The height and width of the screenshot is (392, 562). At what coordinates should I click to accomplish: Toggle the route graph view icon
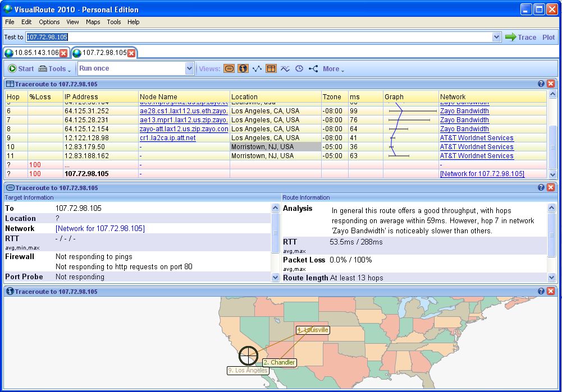(x=257, y=68)
